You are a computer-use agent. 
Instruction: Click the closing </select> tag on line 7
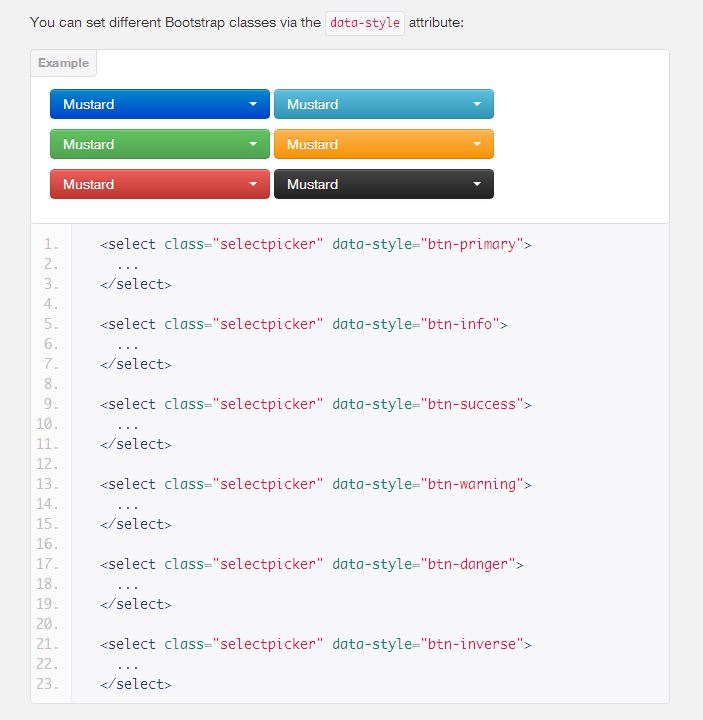click(x=136, y=364)
